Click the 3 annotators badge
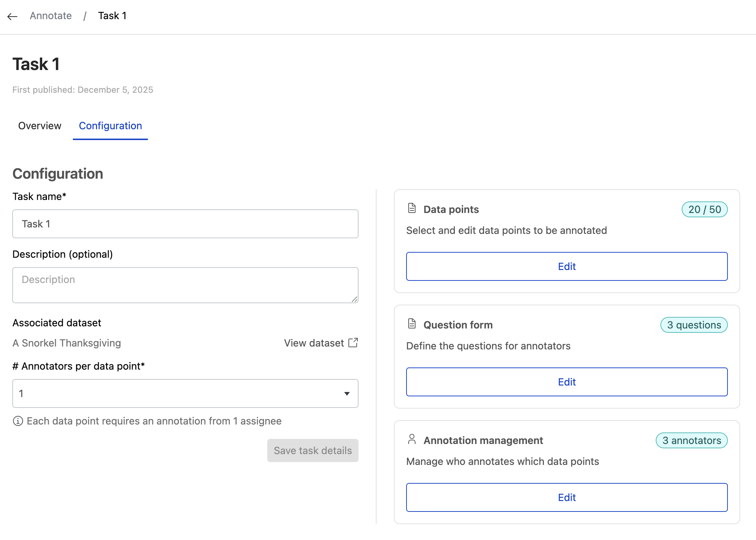Viewport: 756px width, 540px height. click(691, 440)
